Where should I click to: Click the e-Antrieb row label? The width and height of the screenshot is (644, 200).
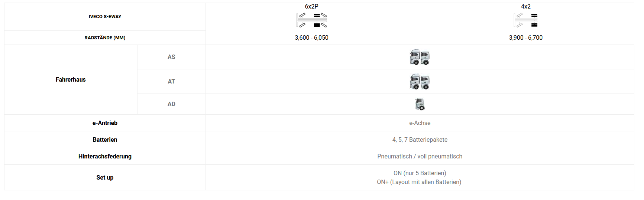click(105, 123)
